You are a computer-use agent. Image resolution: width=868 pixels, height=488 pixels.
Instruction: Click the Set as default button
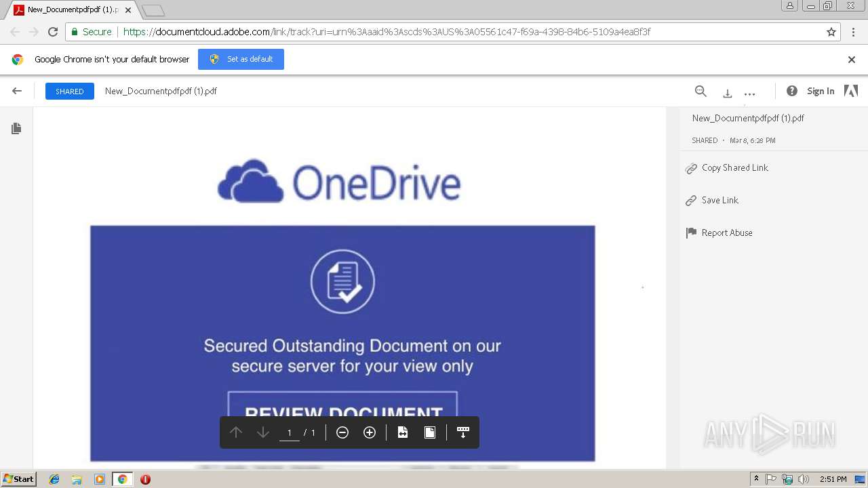pos(241,59)
